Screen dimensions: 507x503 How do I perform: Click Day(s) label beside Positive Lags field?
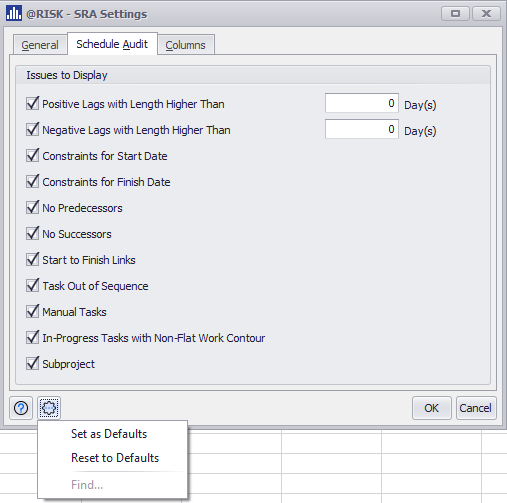tap(420, 105)
